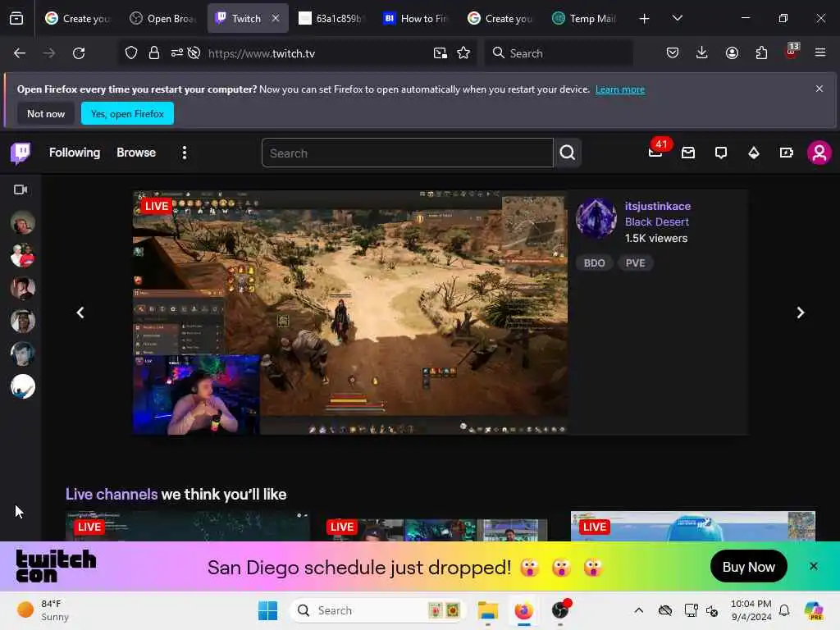840x630 pixels.
Task: Open Firefox extensions puzzle icon
Action: click(761, 53)
